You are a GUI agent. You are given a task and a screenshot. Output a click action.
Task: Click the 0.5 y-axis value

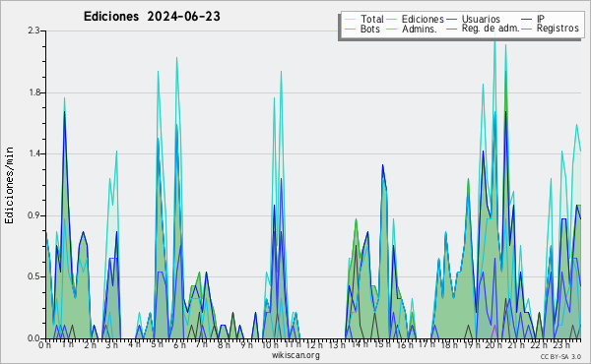(34, 276)
